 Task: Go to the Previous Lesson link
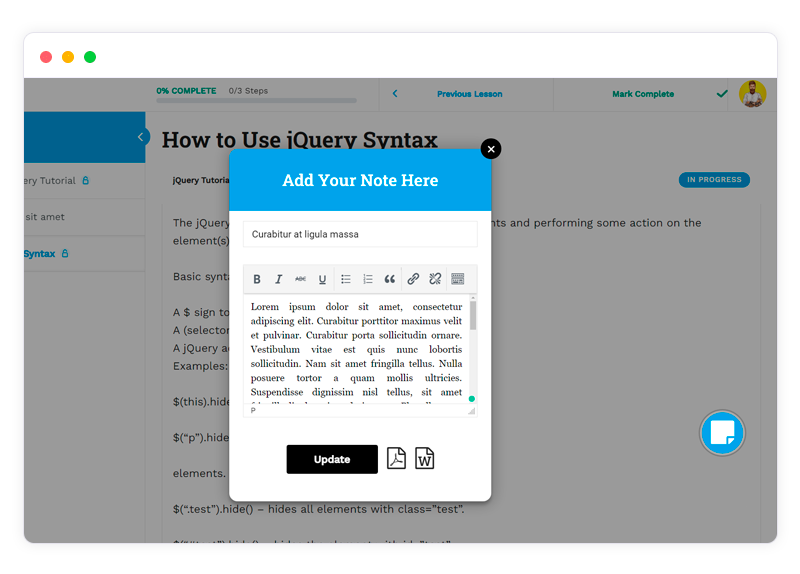point(469,94)
